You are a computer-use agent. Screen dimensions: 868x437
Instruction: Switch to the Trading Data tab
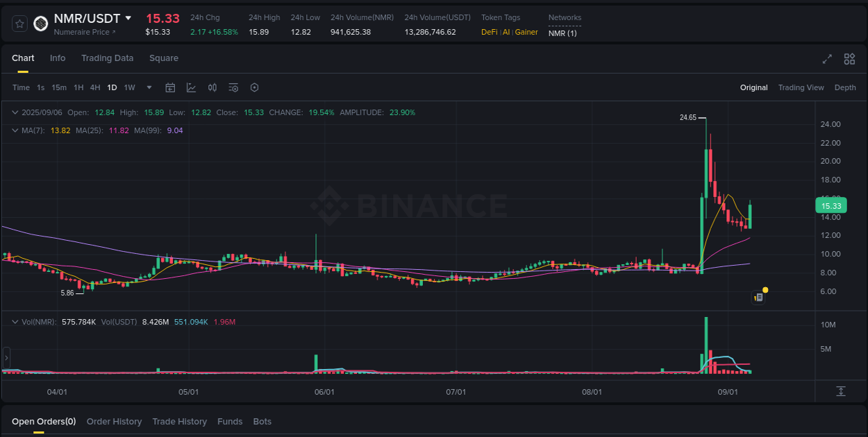pyautogui.click(x=107, y=58)
